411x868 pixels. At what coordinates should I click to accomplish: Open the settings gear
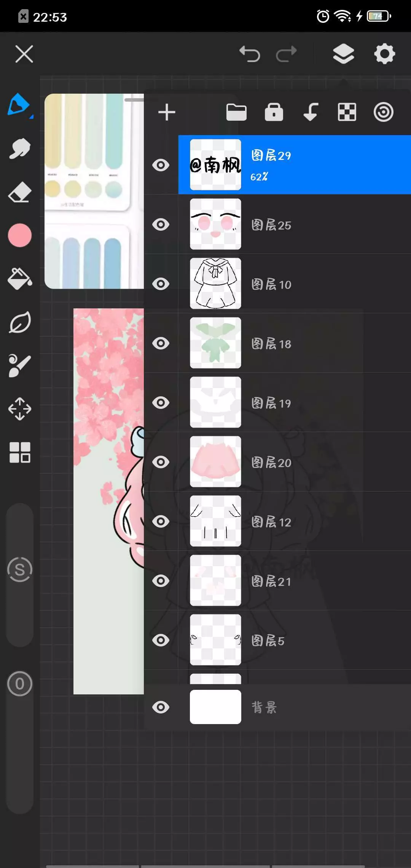[384, 54]
